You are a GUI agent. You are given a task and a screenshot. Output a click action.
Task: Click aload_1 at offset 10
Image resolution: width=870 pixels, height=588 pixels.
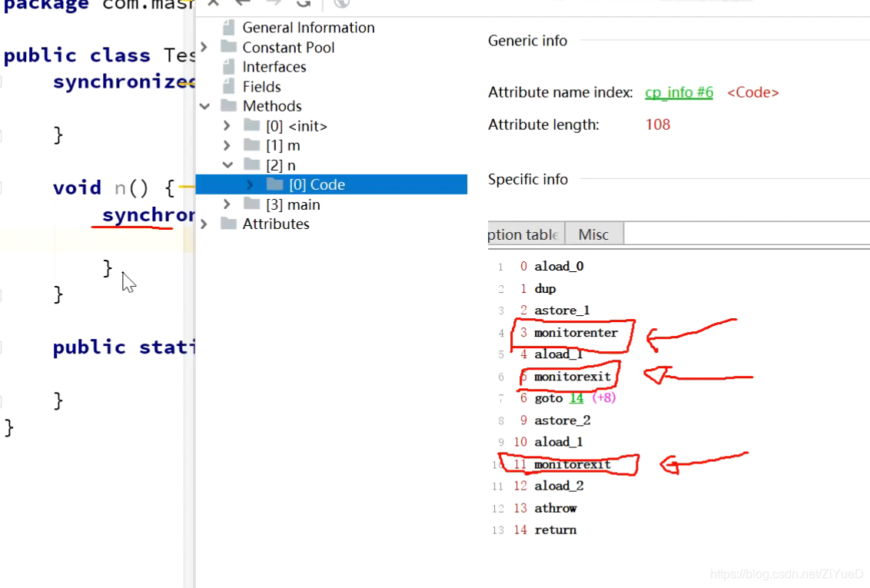point(558,441)
